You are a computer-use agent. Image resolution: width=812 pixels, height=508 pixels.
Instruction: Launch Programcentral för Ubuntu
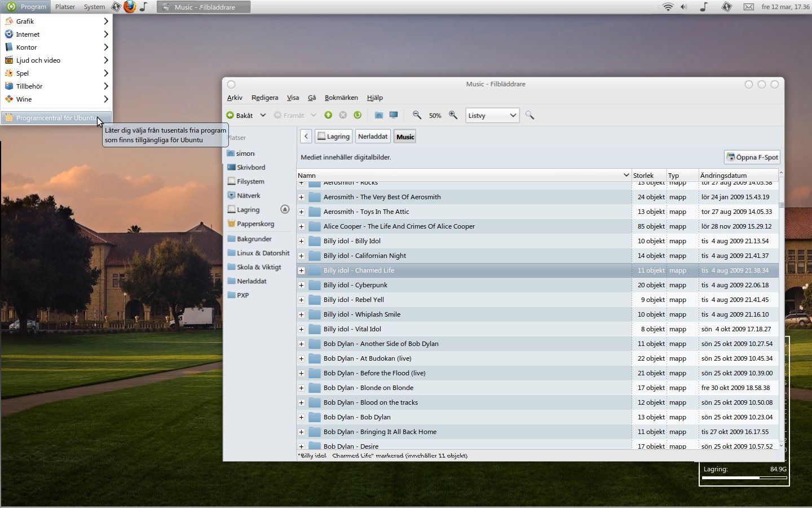[56, 118]
